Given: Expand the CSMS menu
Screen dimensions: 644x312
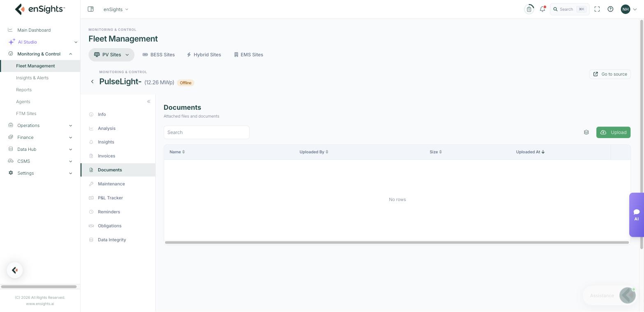Looking at the screenshot, I should pyautogui.click(x=40, y=161).
